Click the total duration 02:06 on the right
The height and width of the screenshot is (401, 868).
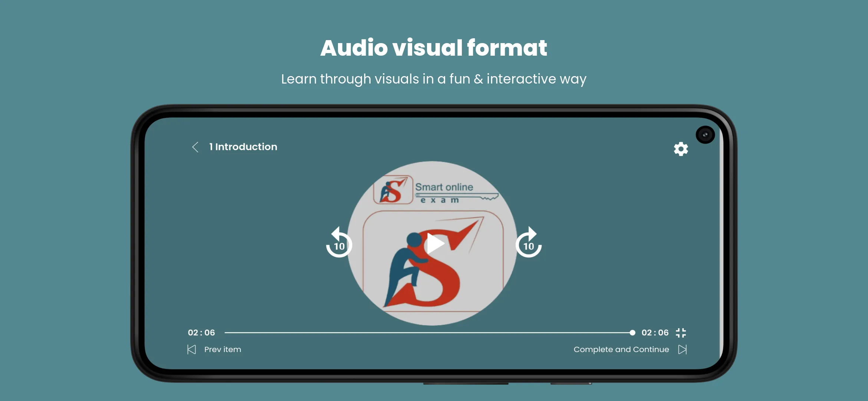[x=655, y=333]
